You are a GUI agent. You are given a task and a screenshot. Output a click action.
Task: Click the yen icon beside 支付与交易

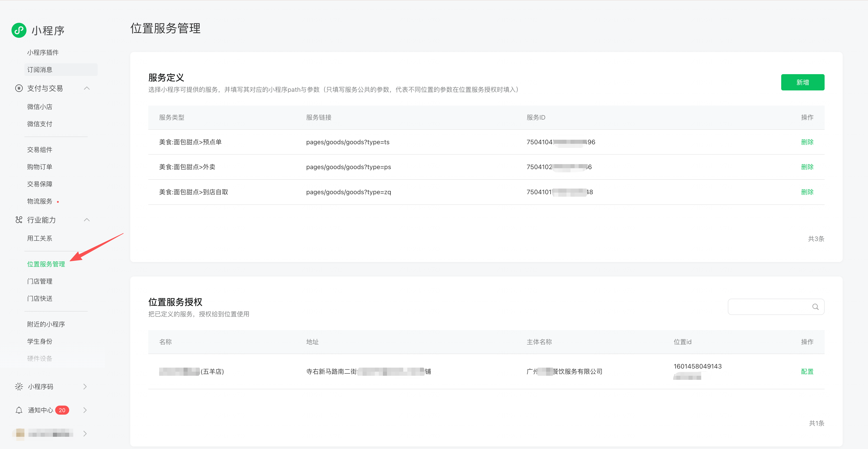19,88
